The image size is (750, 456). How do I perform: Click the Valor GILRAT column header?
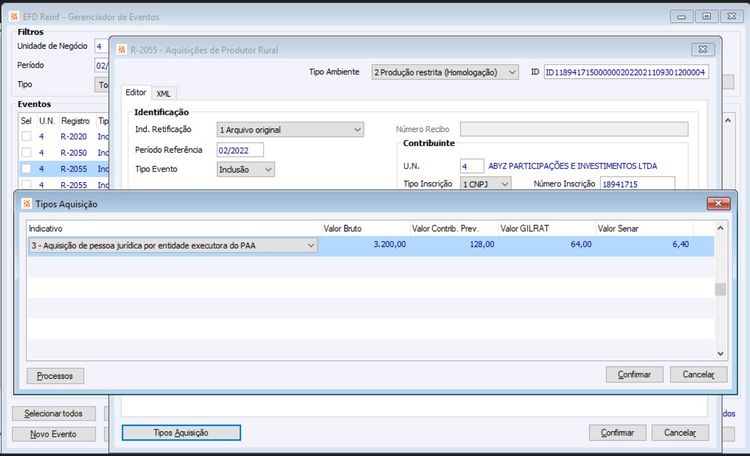(547, 229)
